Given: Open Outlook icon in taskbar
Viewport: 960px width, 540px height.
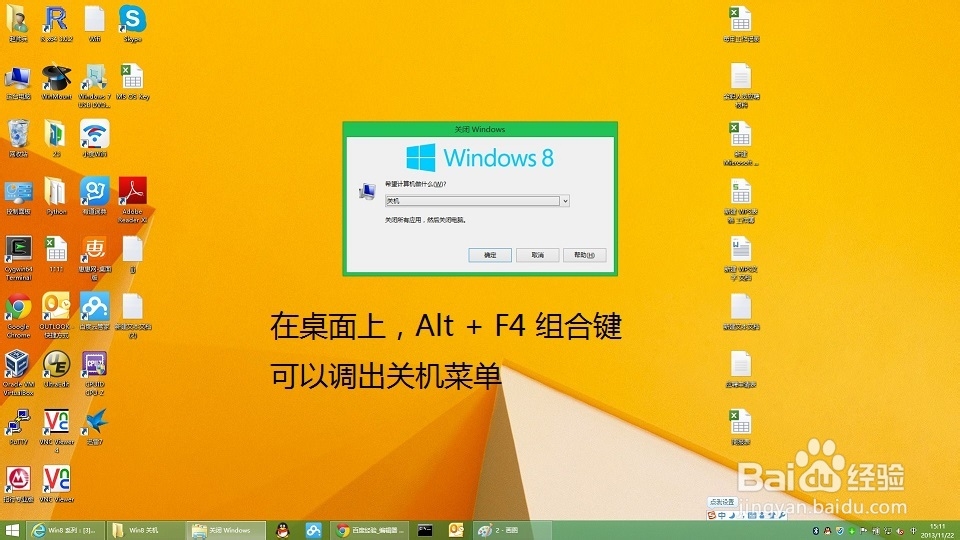Looking at the screenshot, I should (456, 530).
